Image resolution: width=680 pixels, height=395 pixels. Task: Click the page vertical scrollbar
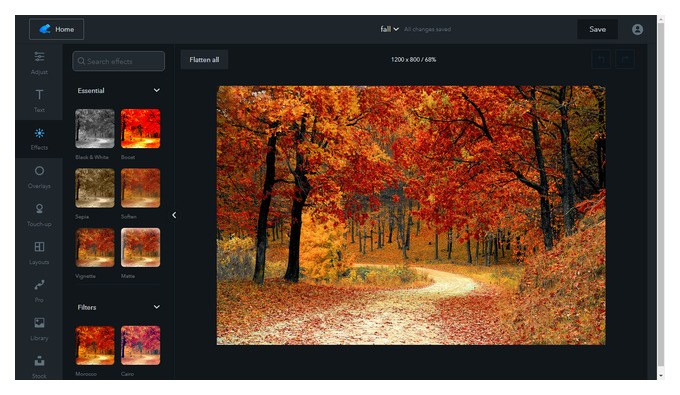[661, 194]
